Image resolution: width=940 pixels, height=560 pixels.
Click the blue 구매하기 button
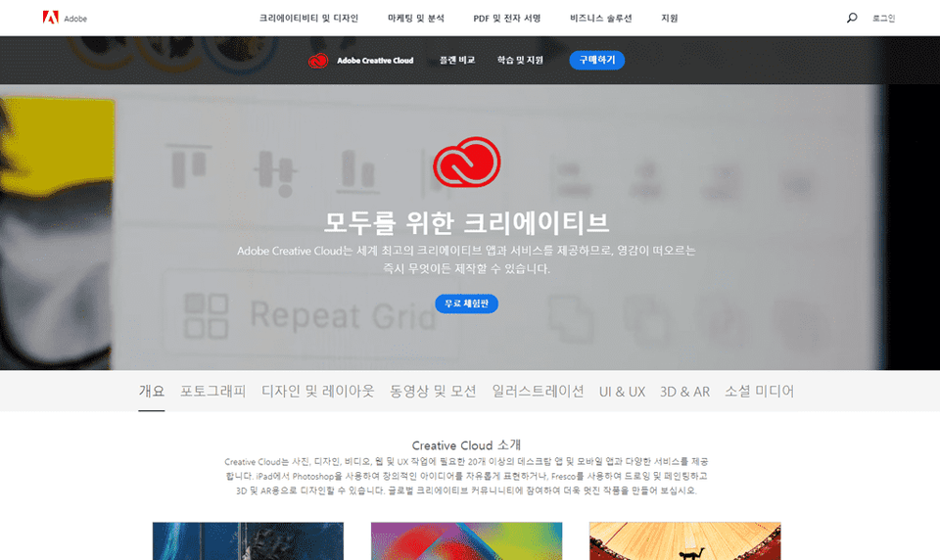coord(597,60)
